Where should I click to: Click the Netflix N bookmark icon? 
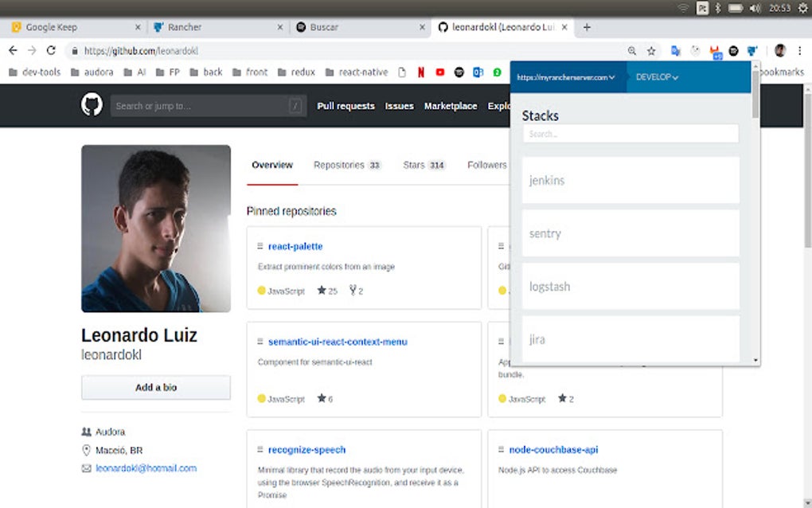421,72
